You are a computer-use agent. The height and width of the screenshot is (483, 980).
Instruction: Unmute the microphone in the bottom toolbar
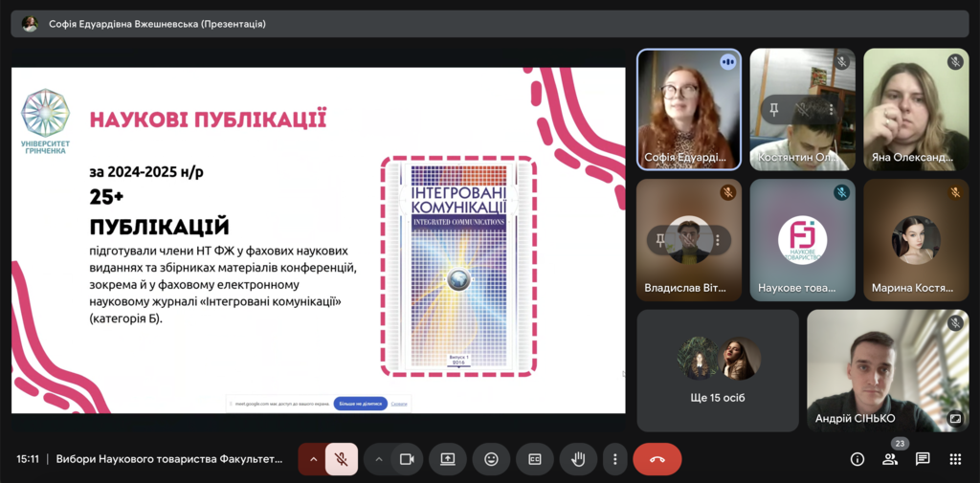(x=341, y=459)
